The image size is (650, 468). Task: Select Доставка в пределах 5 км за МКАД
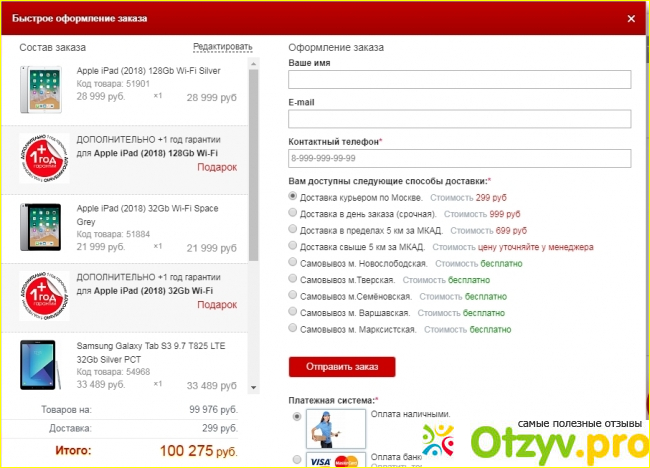pyautogui.click(x=293, y=229)
